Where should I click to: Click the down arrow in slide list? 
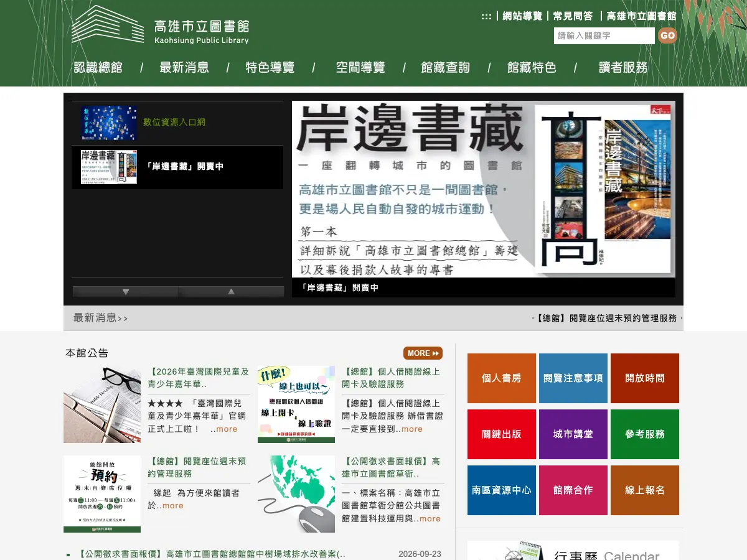126,291
